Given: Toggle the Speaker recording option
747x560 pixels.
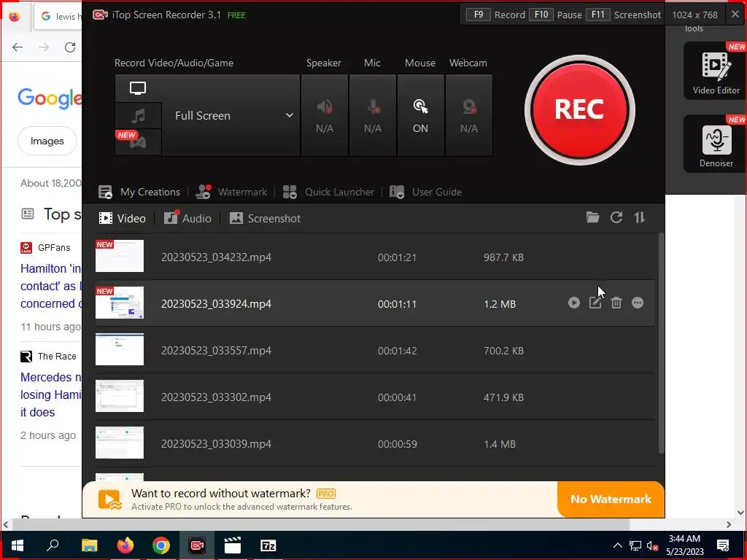Looking at the screenshot, I should (x=325, y=115).
